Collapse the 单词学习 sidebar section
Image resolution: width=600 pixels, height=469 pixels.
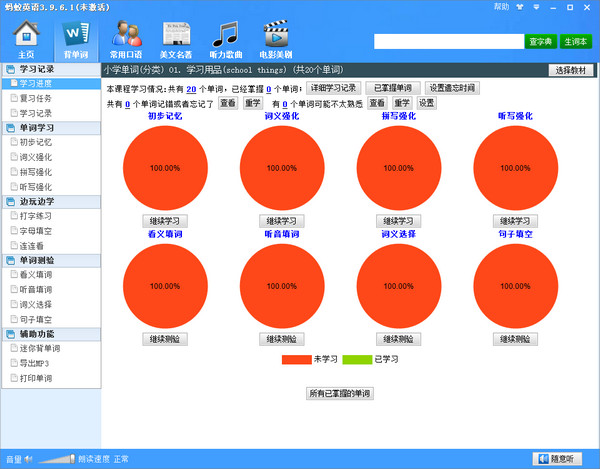[52, 128]
